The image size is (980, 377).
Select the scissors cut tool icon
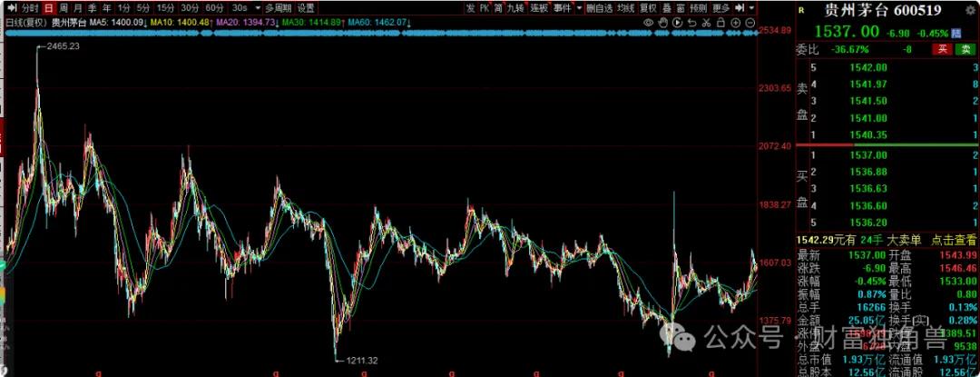[706, 23]
